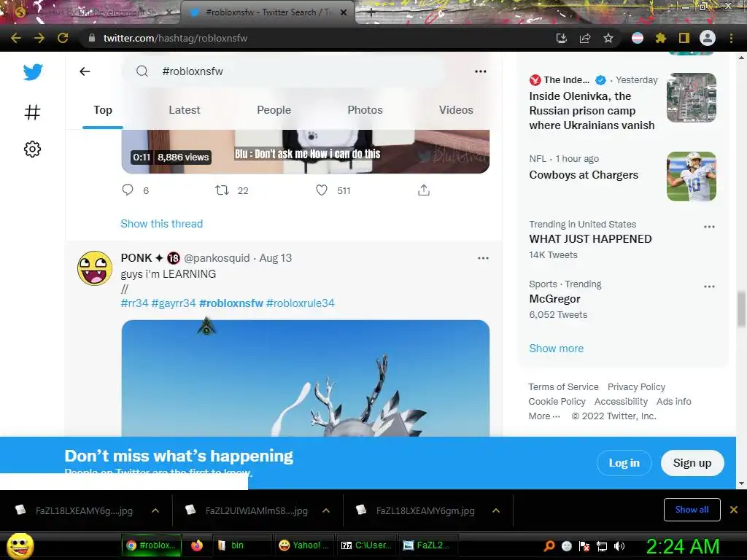Open Terms of Service link
Image resolution: width=747 pixels, height=560 pixels.
pyautogui.click(x=563, y=387)
